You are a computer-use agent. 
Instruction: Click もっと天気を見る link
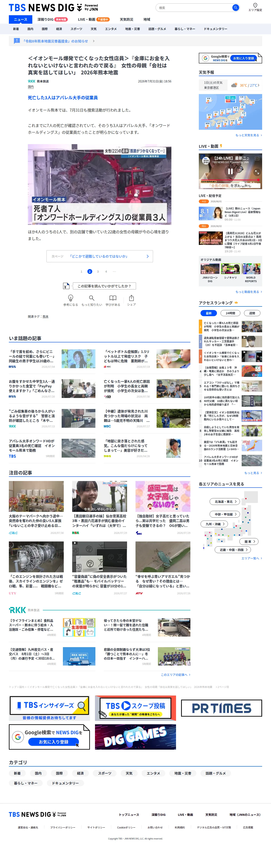[x=248, y=135]
